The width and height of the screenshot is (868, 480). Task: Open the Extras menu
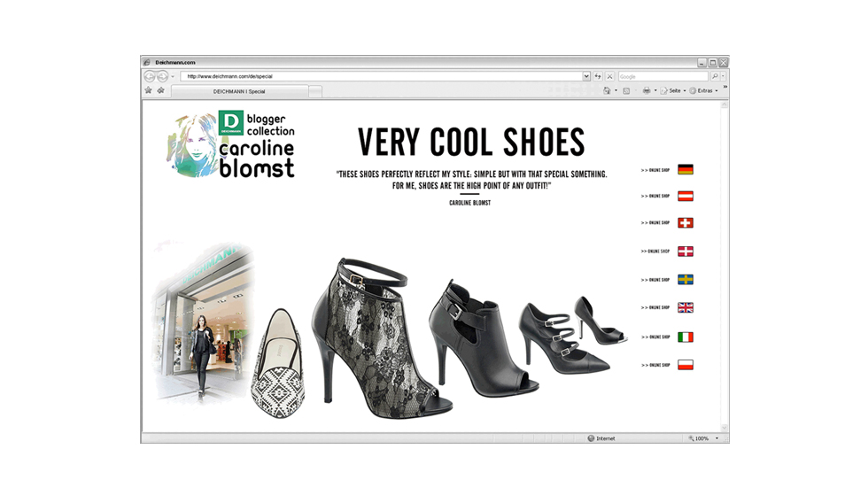(703, 91)
